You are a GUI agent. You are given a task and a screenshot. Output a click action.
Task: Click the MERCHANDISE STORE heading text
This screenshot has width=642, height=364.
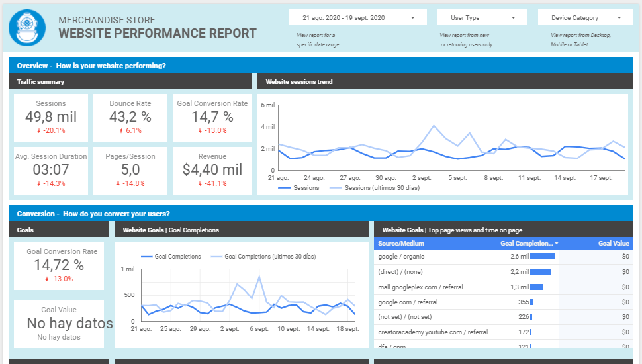click(107, 20)
